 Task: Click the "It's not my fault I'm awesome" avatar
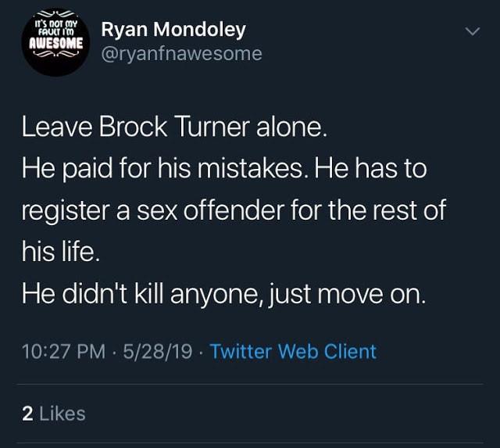coord(55,41)
